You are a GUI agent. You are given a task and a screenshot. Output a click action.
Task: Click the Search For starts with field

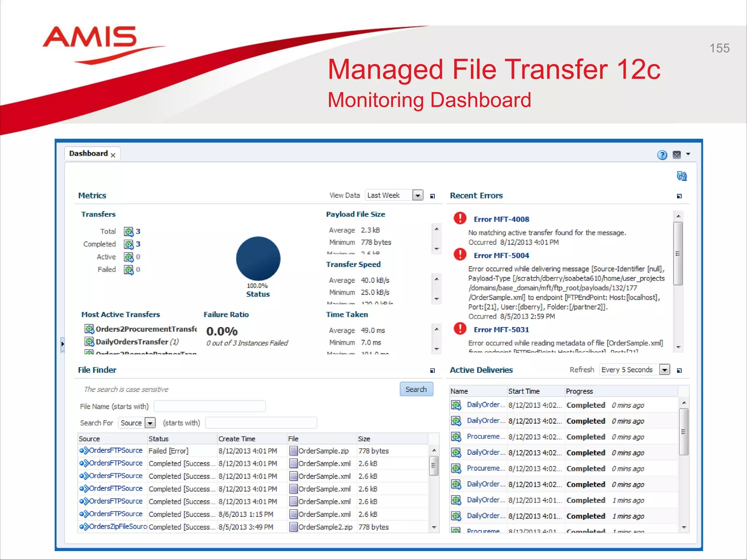pos(261,423)
